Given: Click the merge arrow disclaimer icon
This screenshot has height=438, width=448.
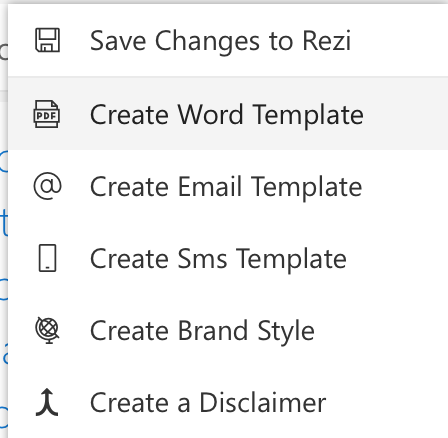Looking at the screenshot, I should coord(47,402).
